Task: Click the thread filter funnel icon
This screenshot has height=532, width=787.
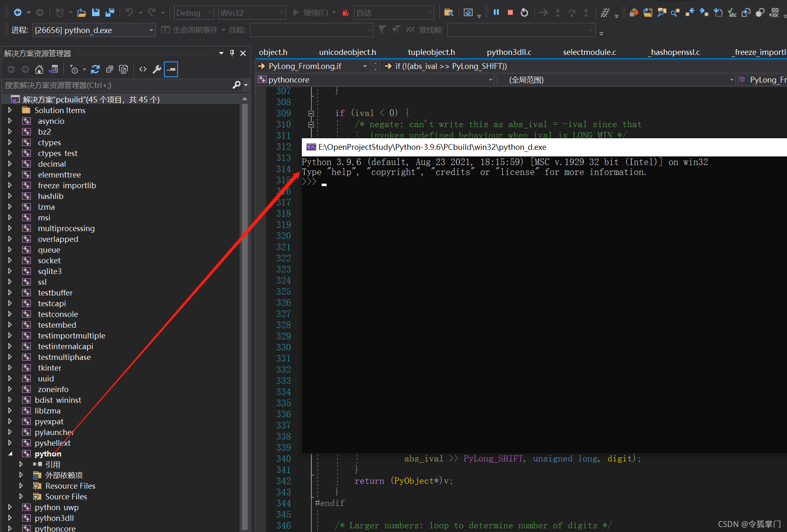Action: [x=382, y=30]
